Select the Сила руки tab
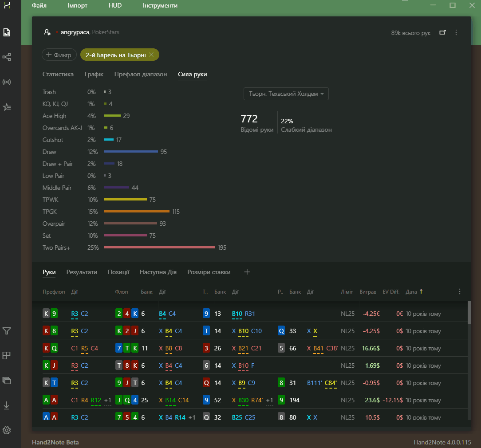Screen dimensions: 481x448 point(192,74)
